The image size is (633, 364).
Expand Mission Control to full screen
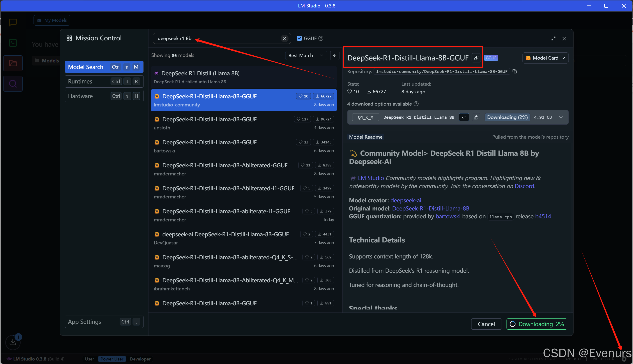pyautogui.click(x=553, y=39)
